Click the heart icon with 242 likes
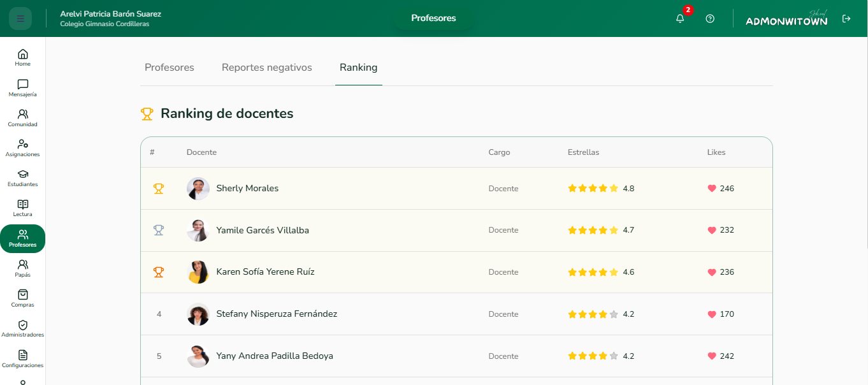Viewport: 868px width, 385px height. (712, 356)
